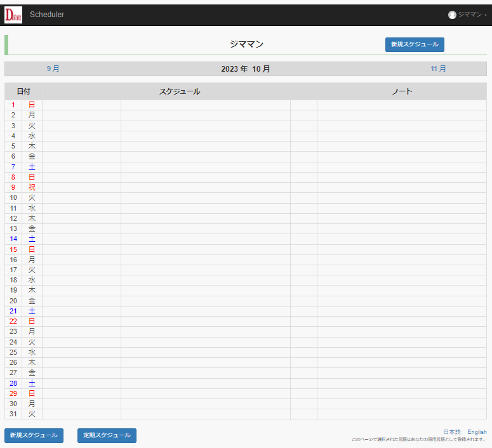Click the user avatar icon in navbar

(x=452, y=15)
